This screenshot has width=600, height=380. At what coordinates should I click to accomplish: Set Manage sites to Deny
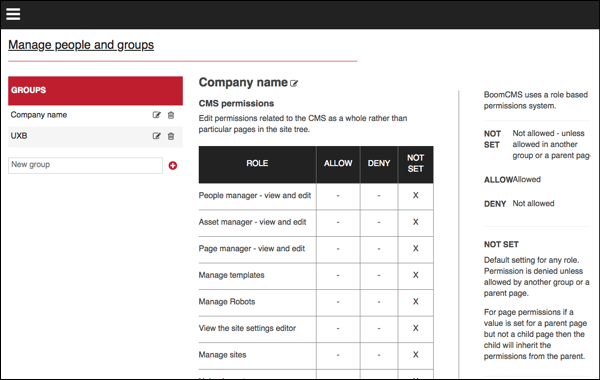point(379,355)
